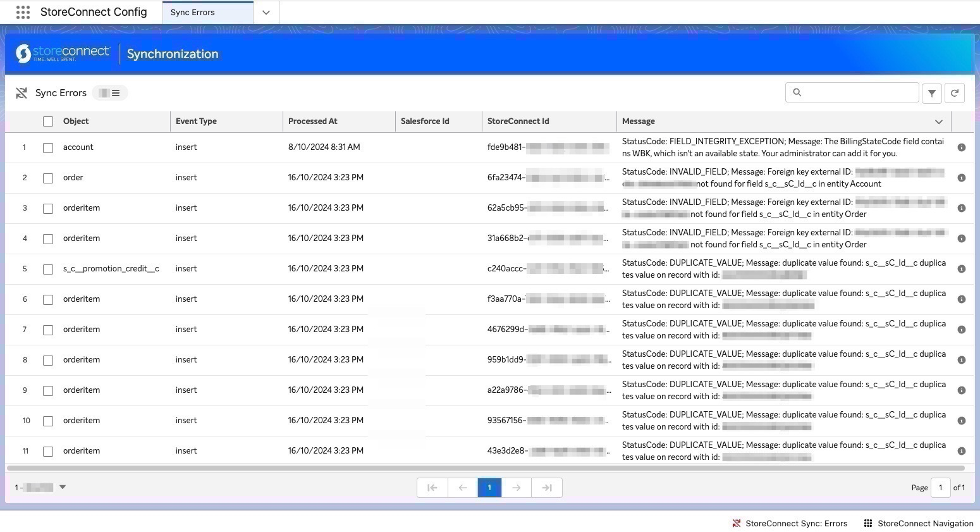
Task: Go to first page button
Action: point(432,488)
